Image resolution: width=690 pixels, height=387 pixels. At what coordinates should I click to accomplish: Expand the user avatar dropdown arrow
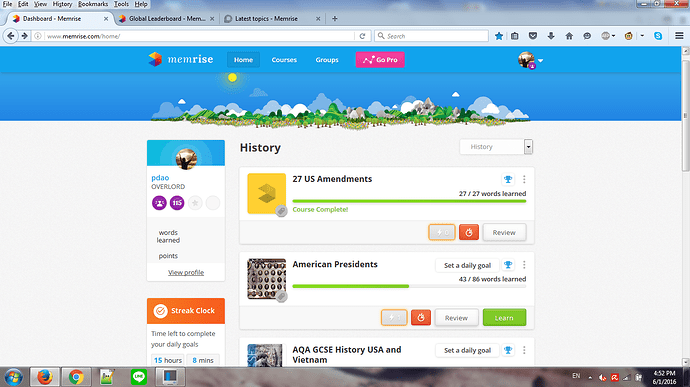(x=540, y=60)
